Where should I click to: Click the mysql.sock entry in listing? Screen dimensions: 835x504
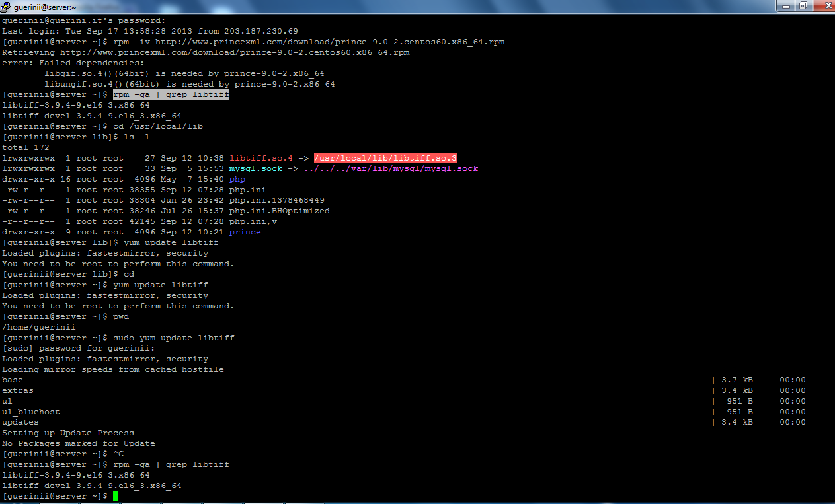coord(255,168)
